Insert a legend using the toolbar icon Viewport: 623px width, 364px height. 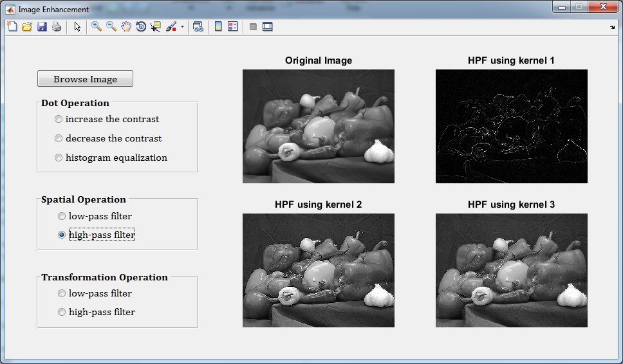pyautogui.click(x=232, y=27)
